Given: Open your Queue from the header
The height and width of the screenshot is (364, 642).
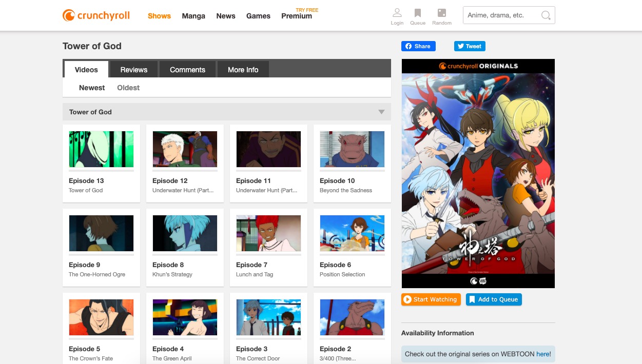Looking at the screenshot, I should click(417, 16).
